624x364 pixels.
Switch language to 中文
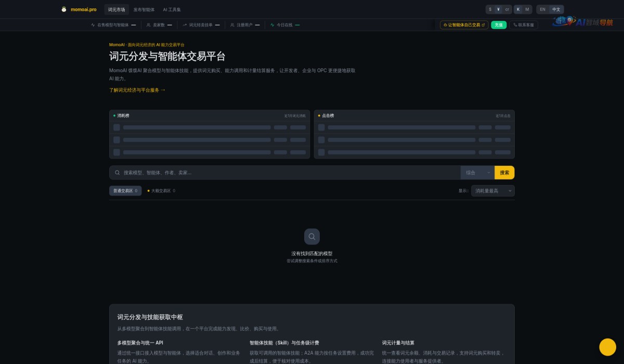(556, 9)
